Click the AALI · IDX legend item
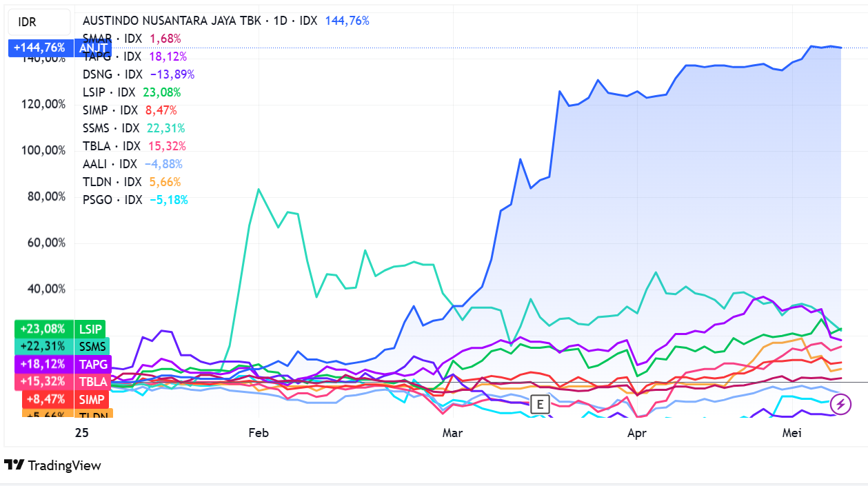 pos(110,164)
